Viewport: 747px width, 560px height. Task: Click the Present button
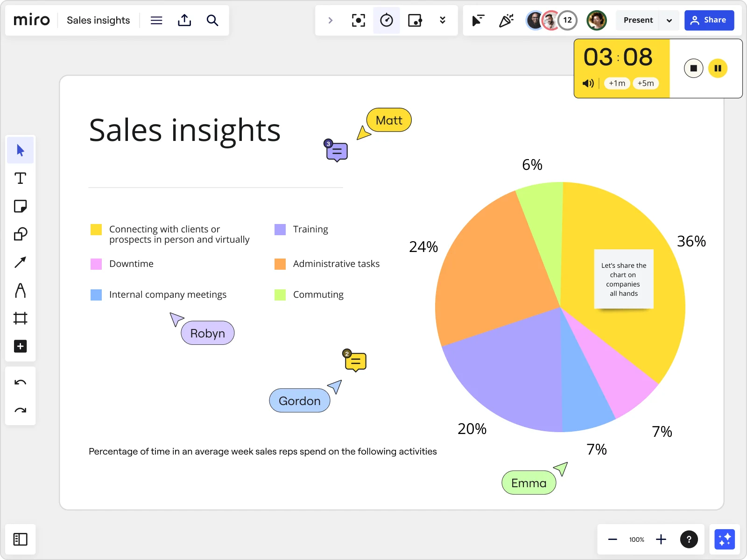(638, 20)
